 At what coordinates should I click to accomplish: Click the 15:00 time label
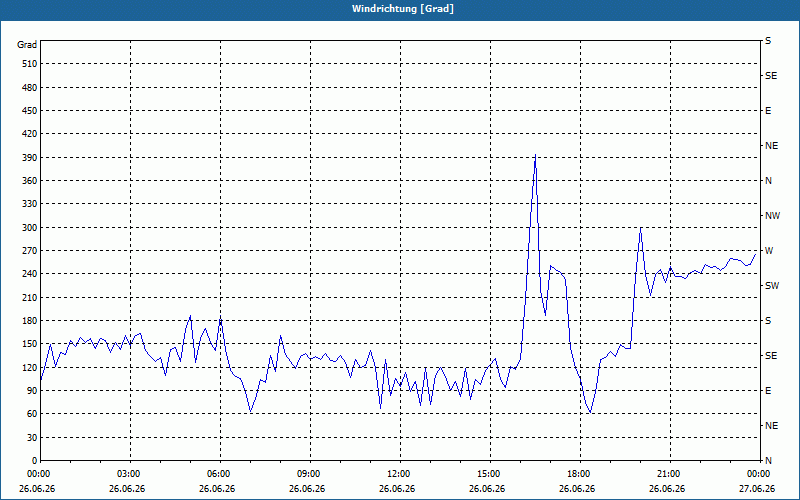(488, 474)
